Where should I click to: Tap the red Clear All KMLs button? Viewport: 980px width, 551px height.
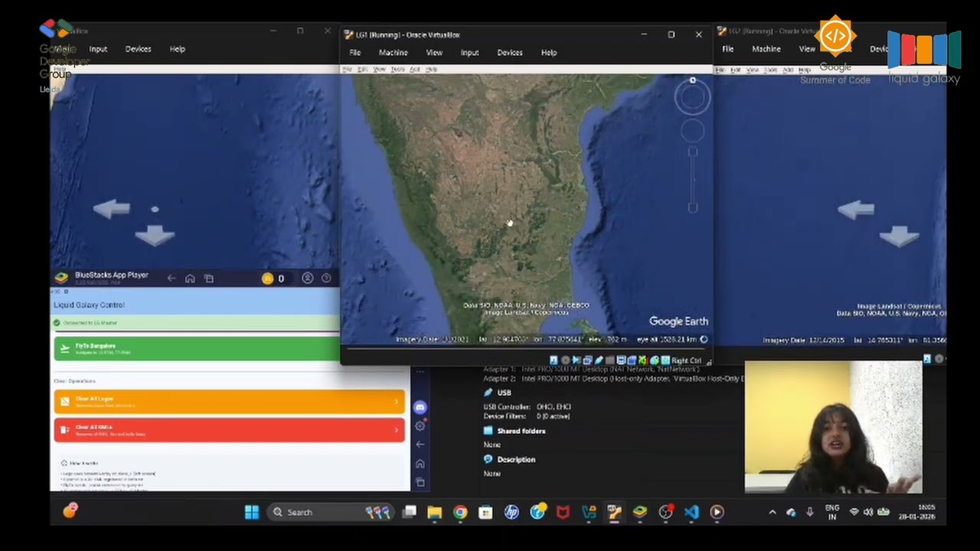coord(229,429)
